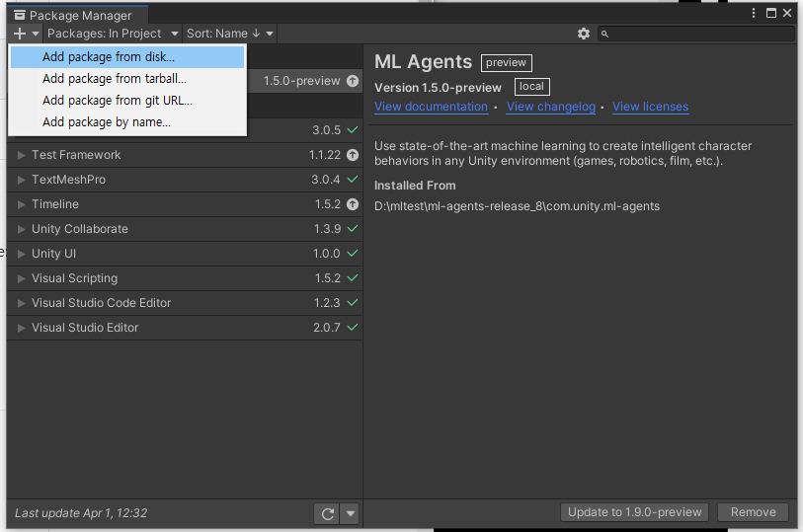Image resolution: width=803 pixels, height=532 pixels.
Task: Click the Last update Apr 1 status text
Action: pos(81,513)
